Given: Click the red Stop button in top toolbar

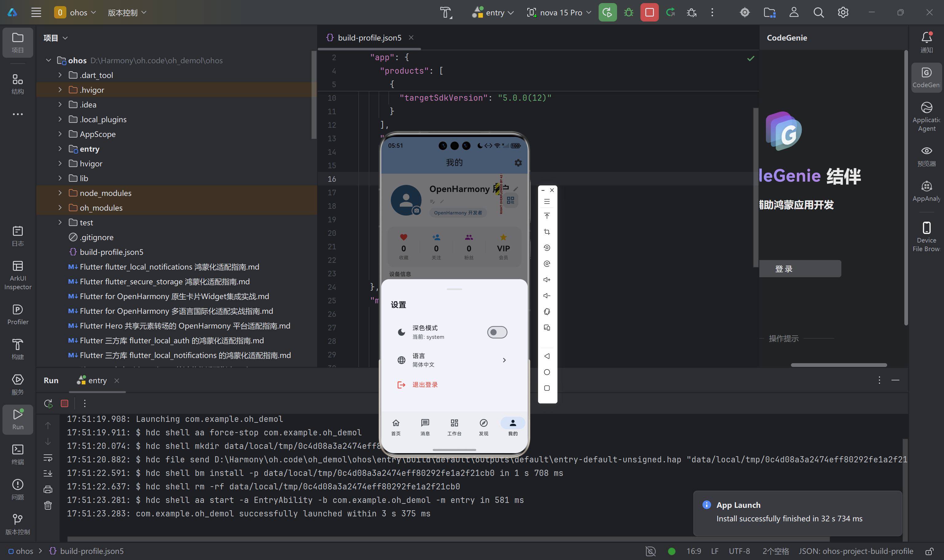Looking at the screenshot, I should pos(649,13).
